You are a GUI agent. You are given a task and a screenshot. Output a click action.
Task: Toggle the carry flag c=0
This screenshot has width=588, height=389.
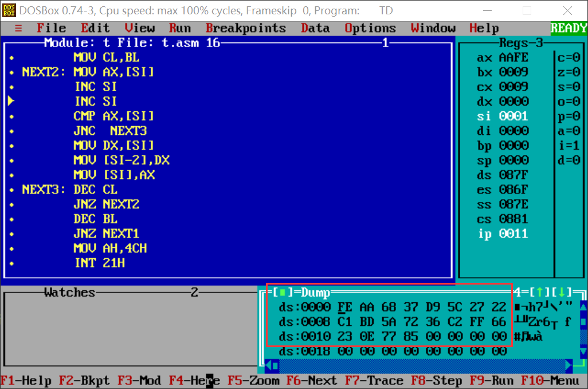[569, 57]
